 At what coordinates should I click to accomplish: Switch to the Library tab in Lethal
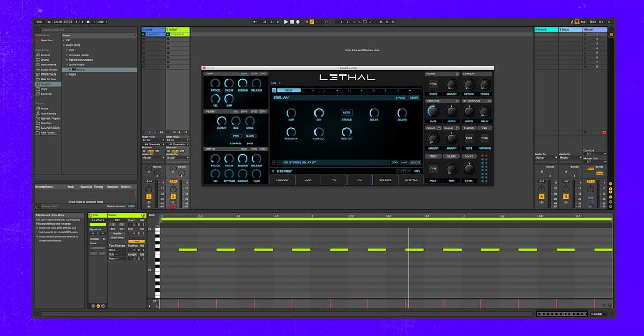click(282, 180)
